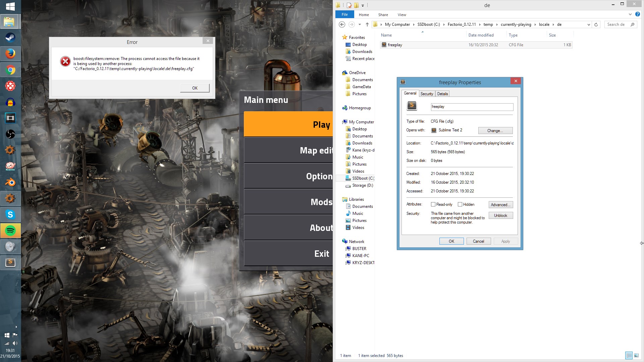Click OK in the Error dialog

pos(195,88)
